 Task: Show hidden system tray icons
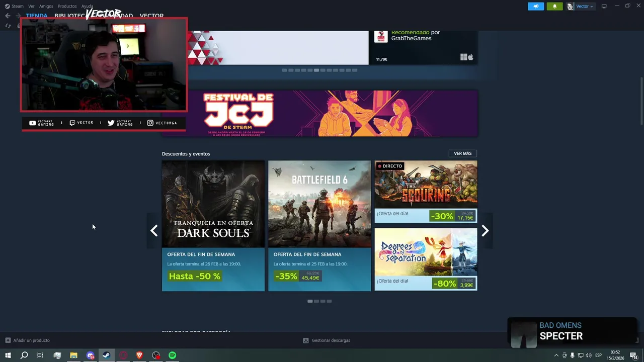556,355
